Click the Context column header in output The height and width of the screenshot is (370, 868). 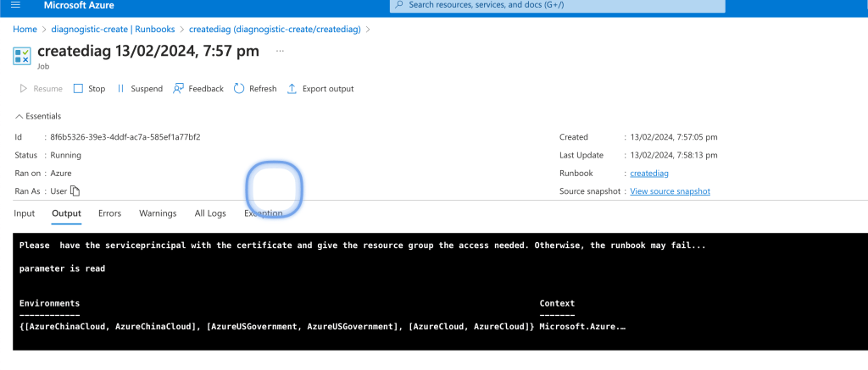click(x=557, y=303)
